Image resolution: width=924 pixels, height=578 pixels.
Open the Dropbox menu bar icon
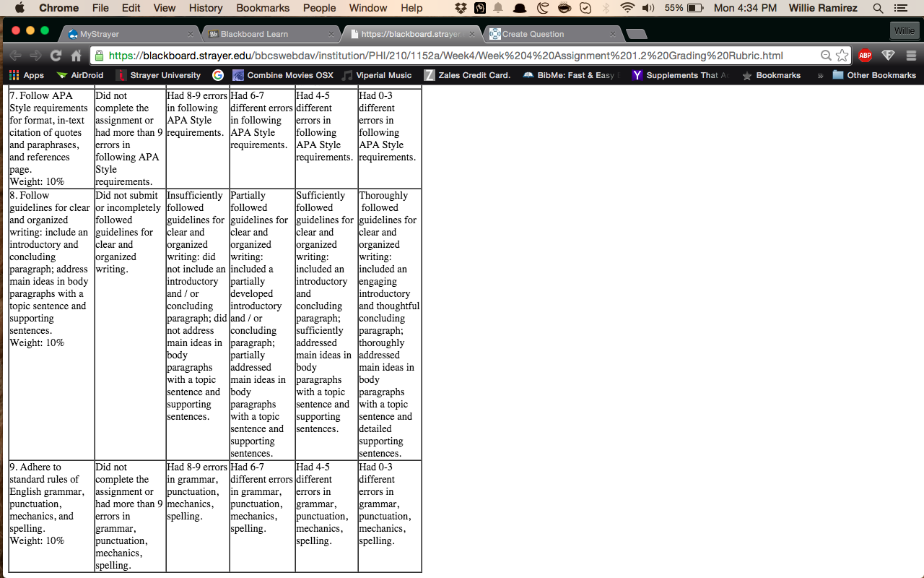461,8
